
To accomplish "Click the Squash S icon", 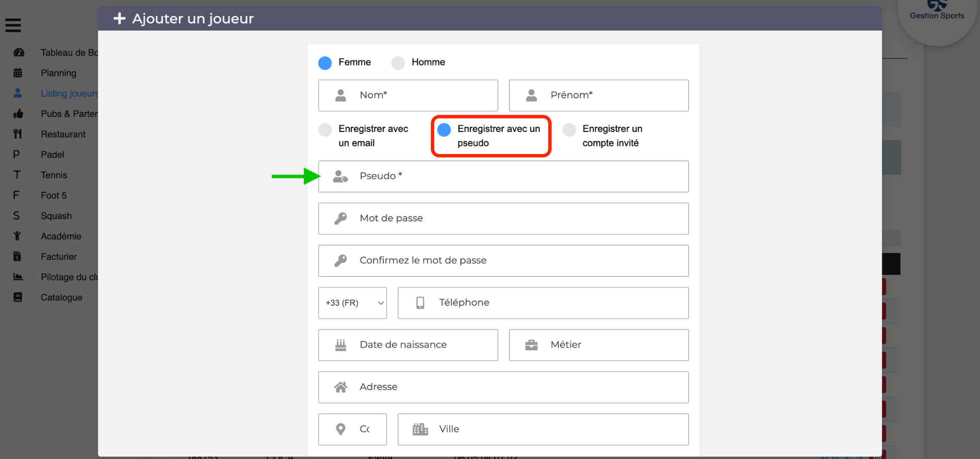I will click(17, 216).
